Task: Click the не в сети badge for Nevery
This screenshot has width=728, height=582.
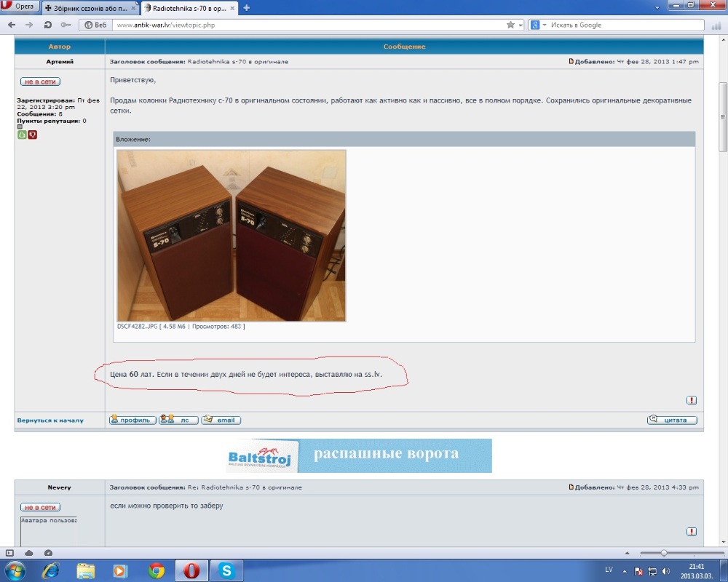Action: [x=40, y=508]
